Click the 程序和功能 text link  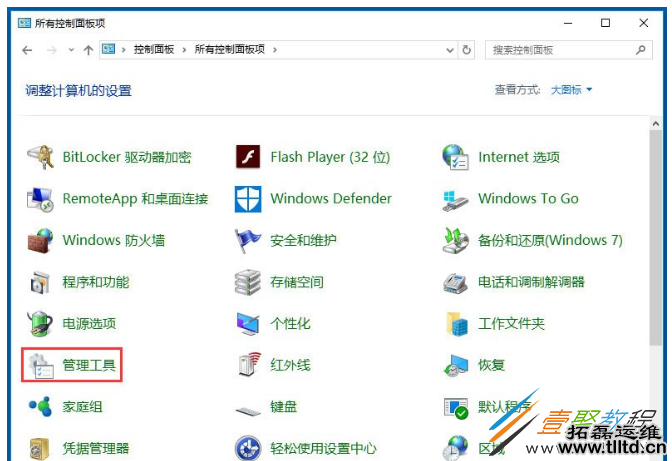(96, 282)
